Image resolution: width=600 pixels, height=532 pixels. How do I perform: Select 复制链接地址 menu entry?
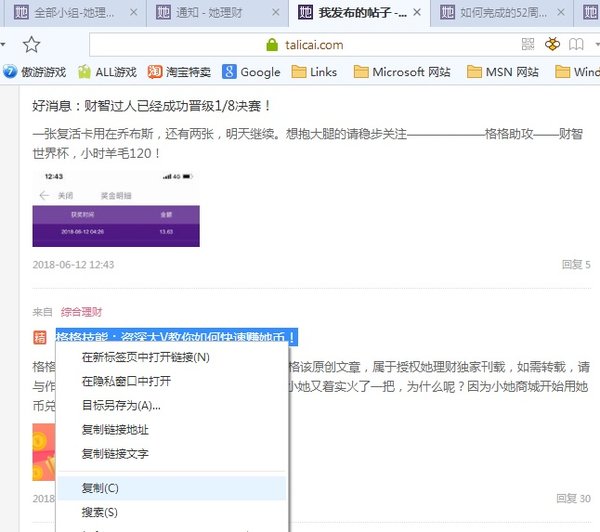click(x=171, y=430)
